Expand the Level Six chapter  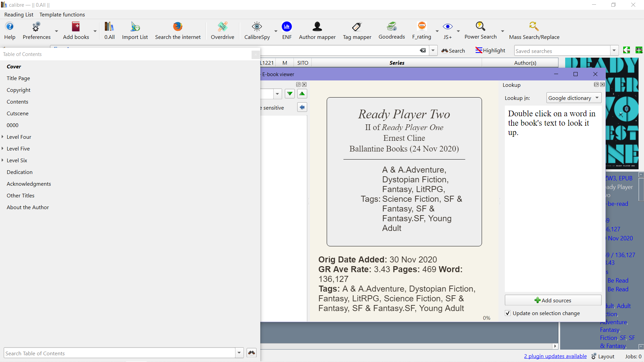3,160
